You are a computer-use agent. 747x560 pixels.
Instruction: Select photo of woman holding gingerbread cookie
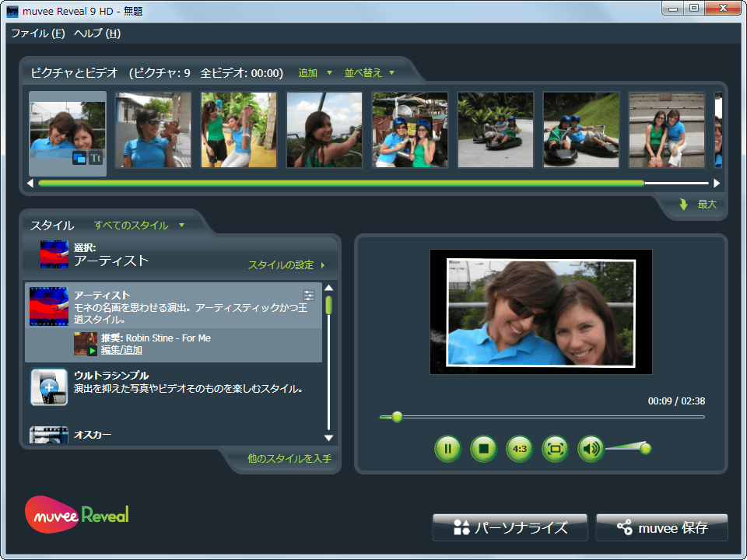coord(153,130)
